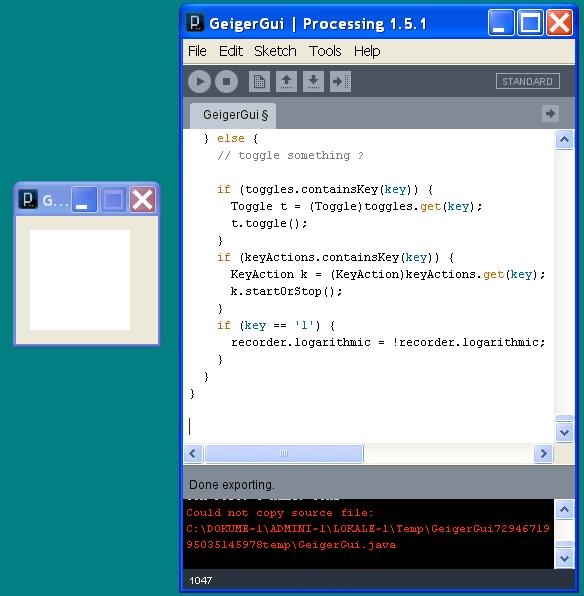Image resolution: width=584 pixels, height=596 pixels.
Task: Click the horizontal scrollbar thumb
Action: pos(284,453)
